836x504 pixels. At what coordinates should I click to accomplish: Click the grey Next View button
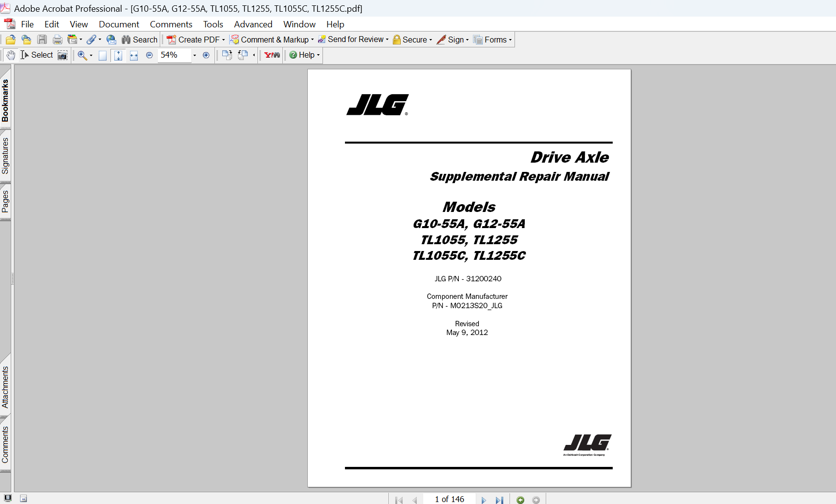(536, 500)
